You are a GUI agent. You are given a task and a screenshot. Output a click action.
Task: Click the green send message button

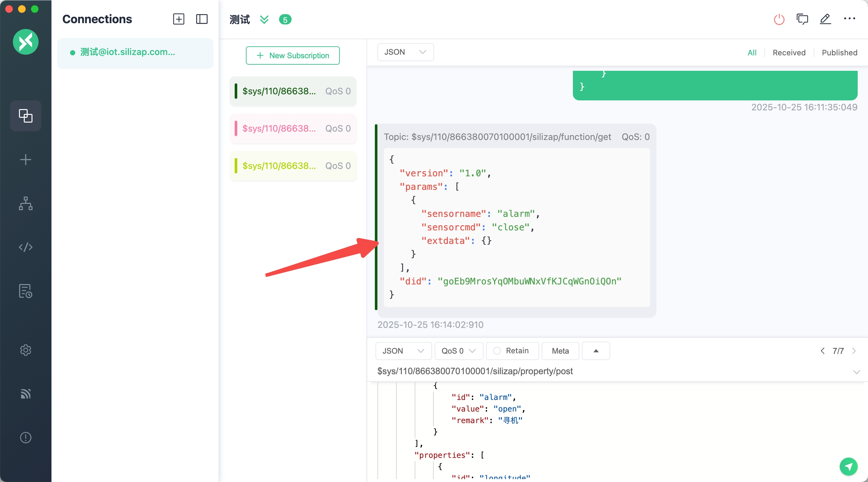pos(848,467)
